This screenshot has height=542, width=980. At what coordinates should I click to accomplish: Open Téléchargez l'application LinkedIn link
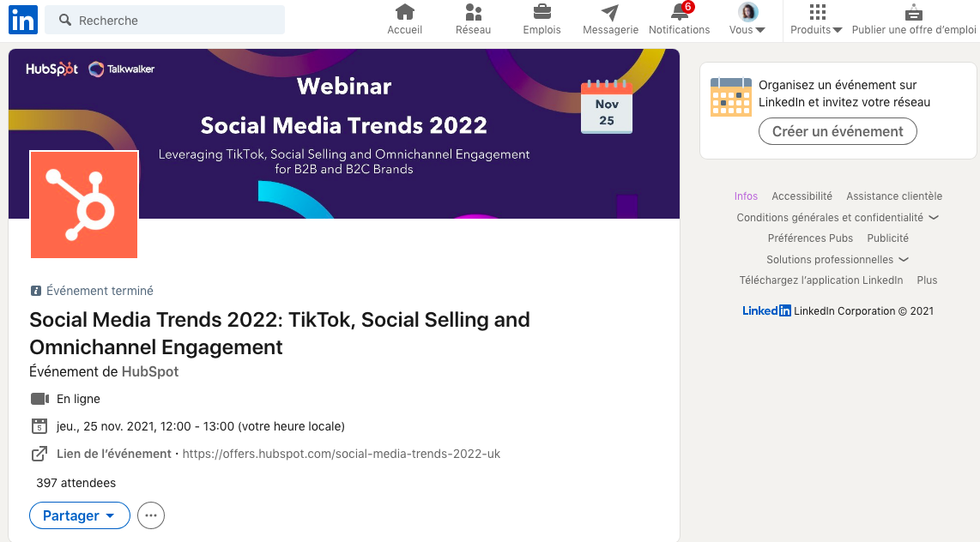tap(820, 280)
